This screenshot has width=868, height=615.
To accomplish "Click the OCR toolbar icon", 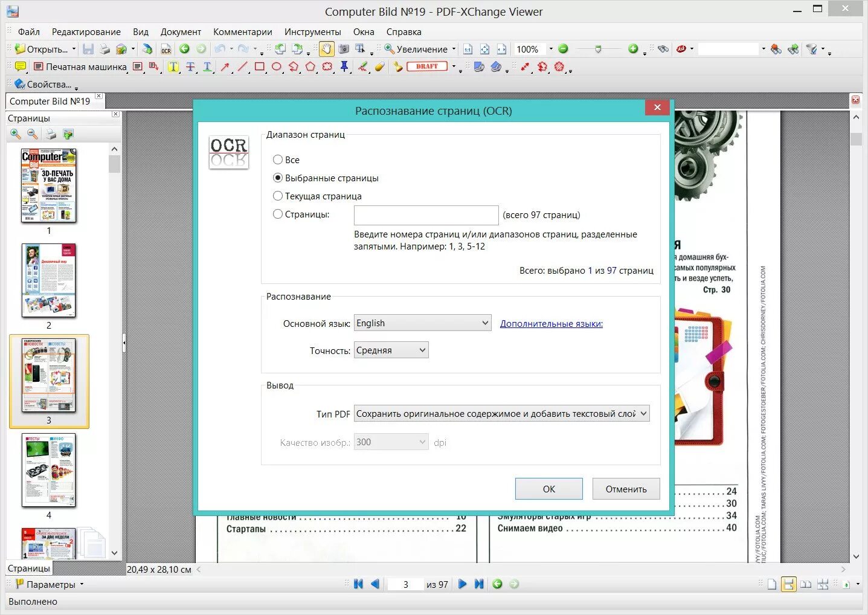I will pos(166,50).
